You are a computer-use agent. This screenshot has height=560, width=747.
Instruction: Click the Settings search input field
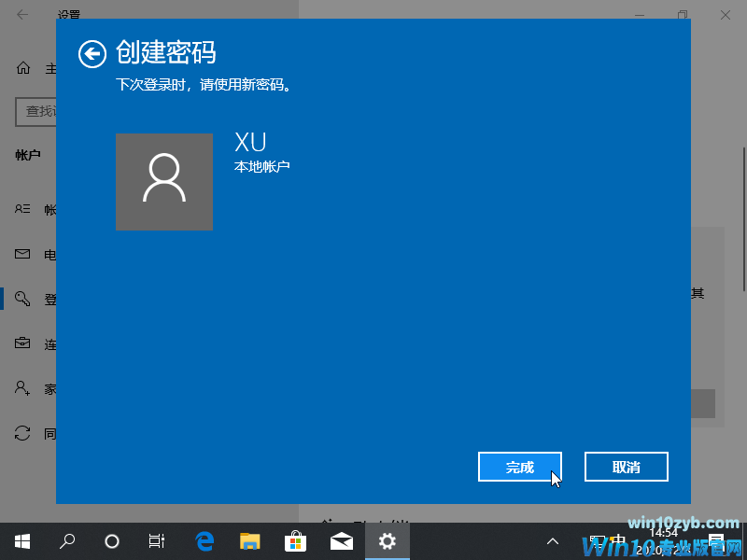37,111
